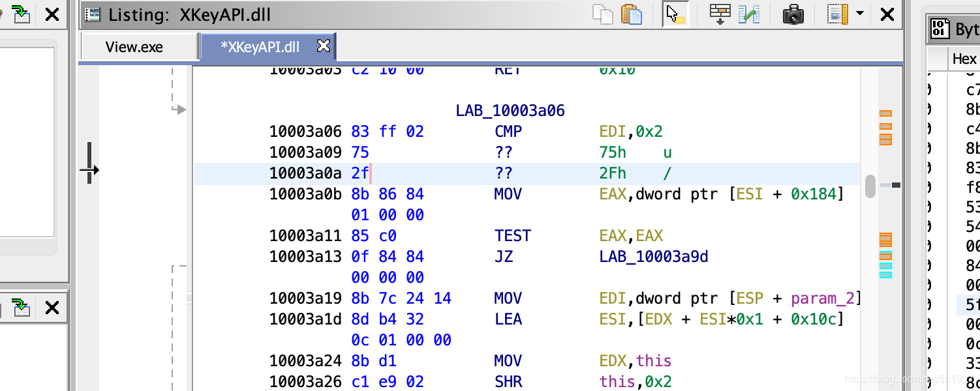Screen dimensions: 980x391
Task: Click operand this,0x2 of SHR instruction
Action: (635, 382)
